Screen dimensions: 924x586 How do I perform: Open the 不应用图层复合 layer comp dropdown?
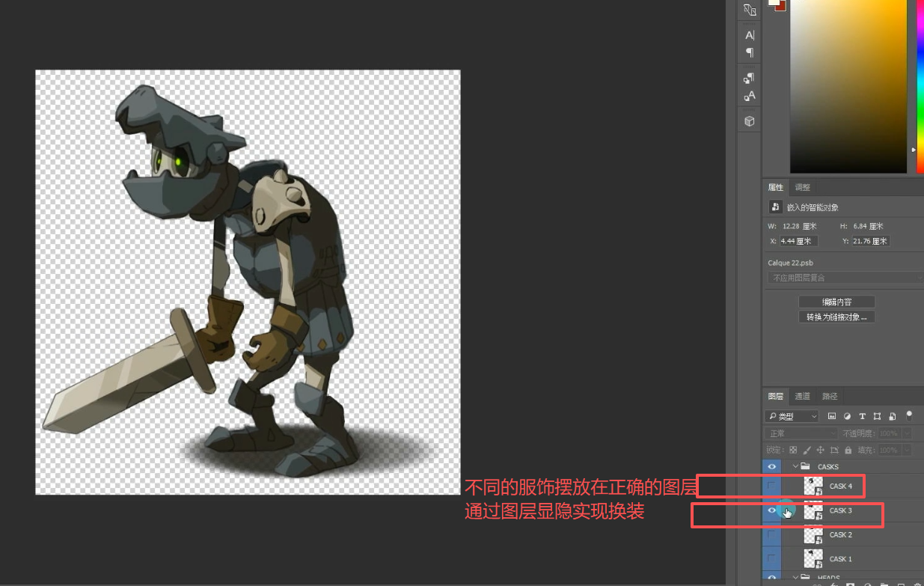point(845,278)
